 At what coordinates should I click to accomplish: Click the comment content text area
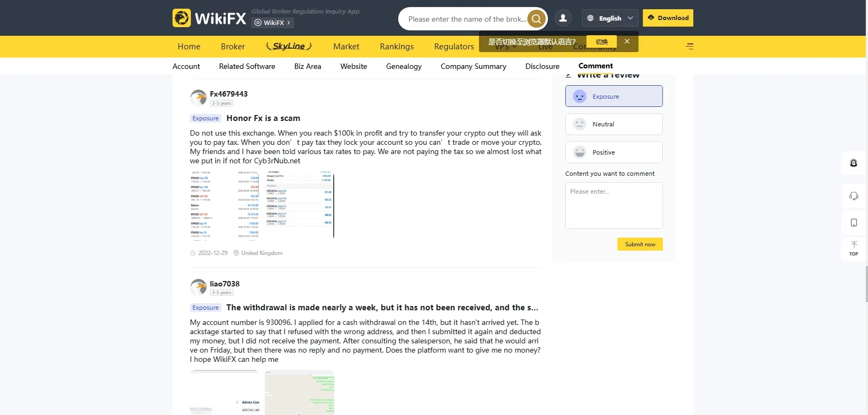pyautogui.click(x=614, y=206)
